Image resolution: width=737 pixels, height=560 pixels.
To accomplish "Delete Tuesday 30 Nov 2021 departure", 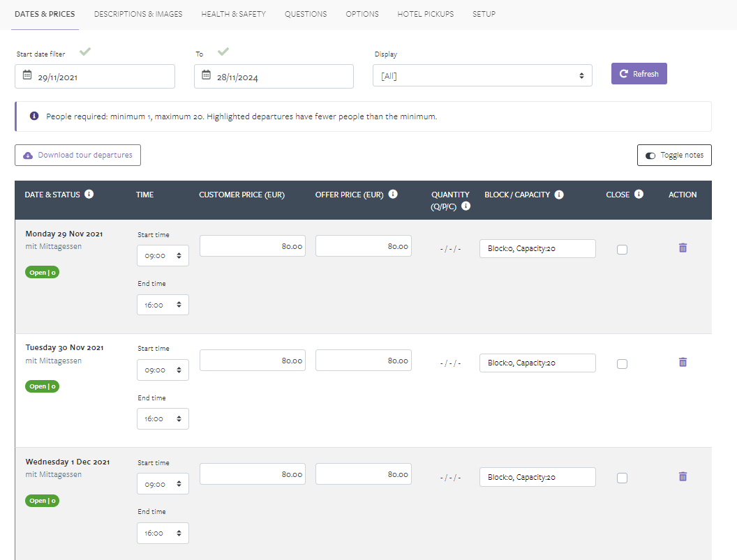I will click(x=683, y=362).
